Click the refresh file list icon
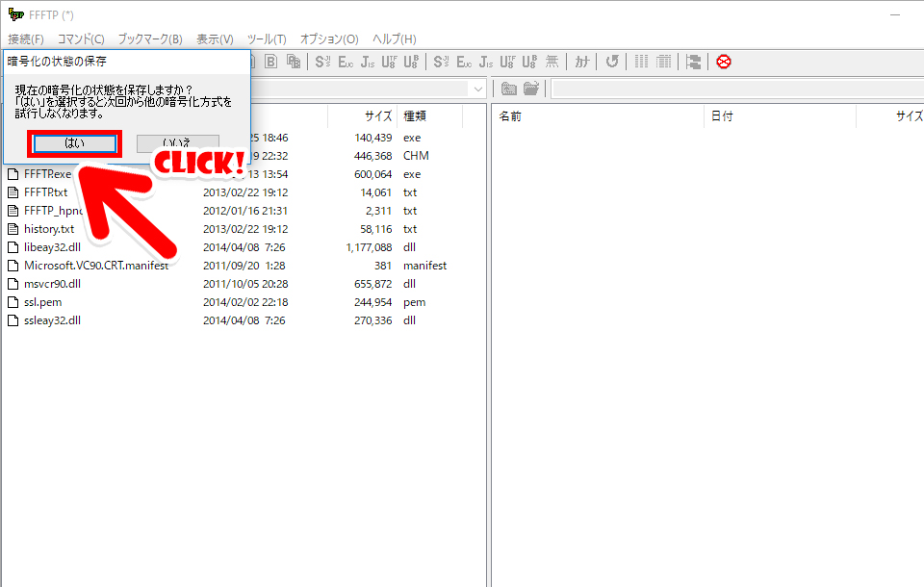Screen dimensions: 924x587 [612, 62]
